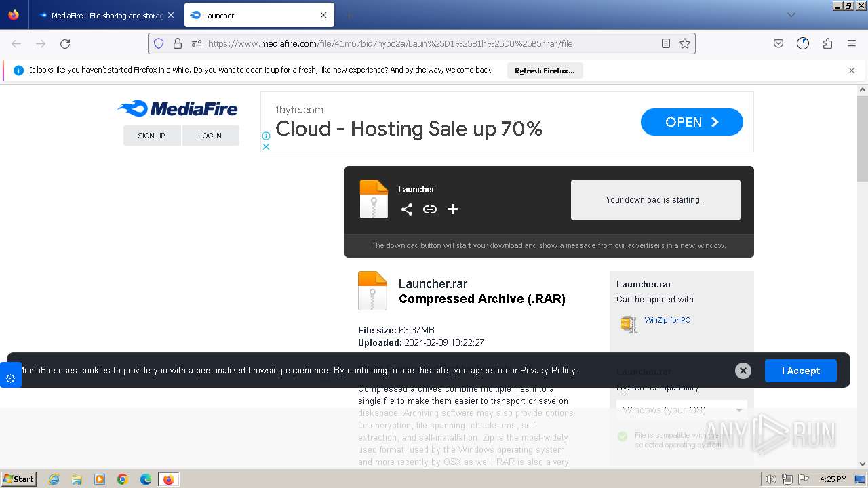This screenshot has width=868, height=488.
Task: Click the 1byte.com ad text
Action: pyautogui.click(x=299, y=110)
